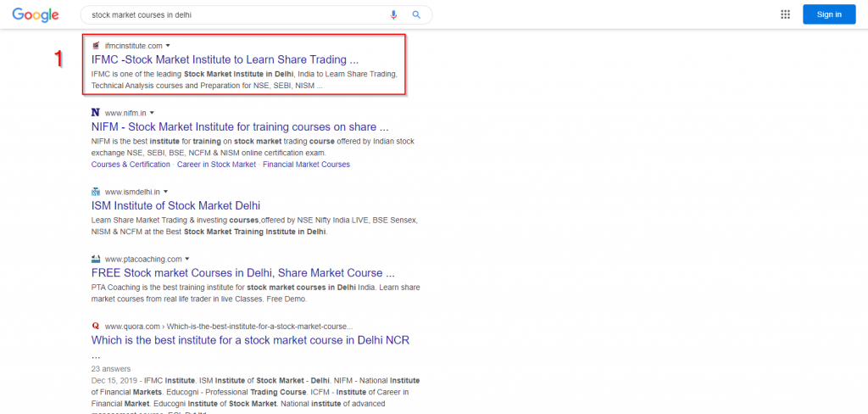
Task: Follow the Financial Market Courses sitelink
Action: tap(306, 165)
